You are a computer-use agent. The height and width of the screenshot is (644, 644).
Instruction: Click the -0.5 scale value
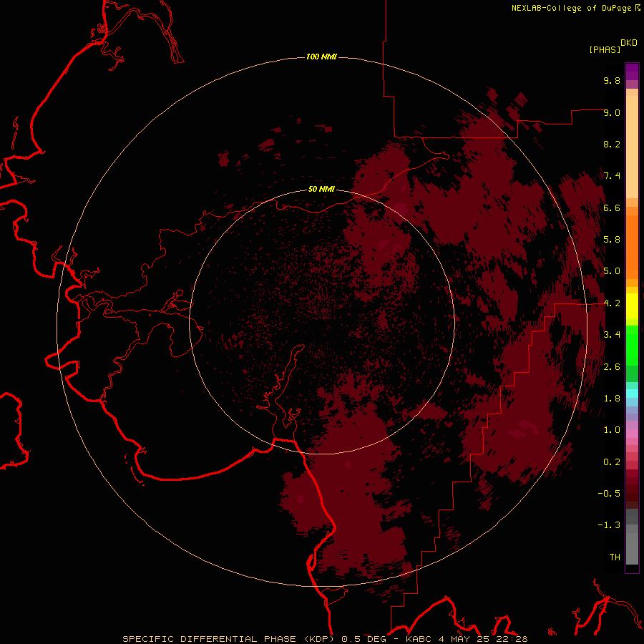609,494
